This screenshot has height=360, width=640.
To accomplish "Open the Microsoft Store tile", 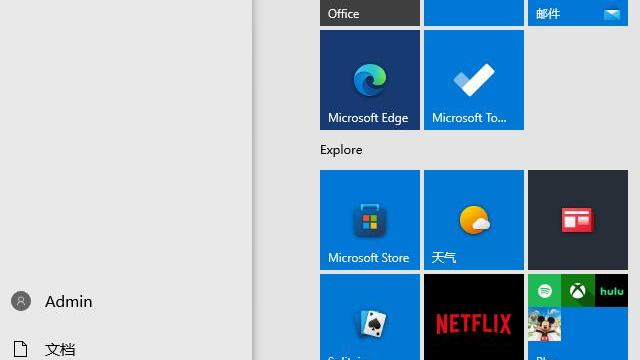I will pos(370,220).
